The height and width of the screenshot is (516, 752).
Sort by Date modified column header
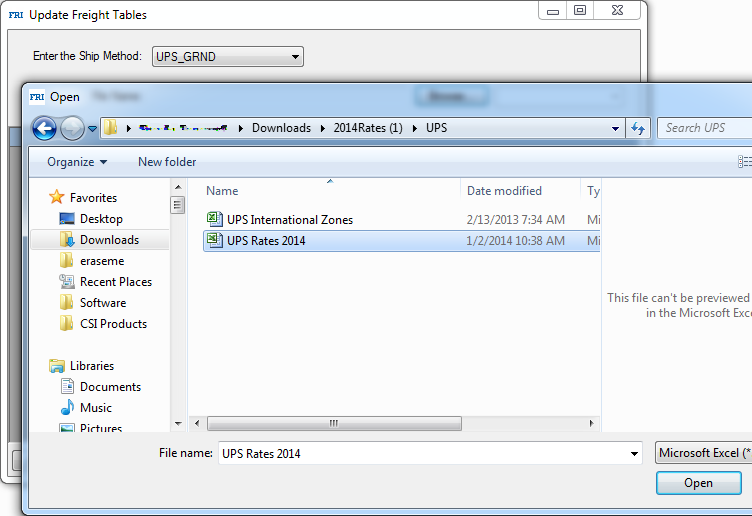[x=504, y=191]
